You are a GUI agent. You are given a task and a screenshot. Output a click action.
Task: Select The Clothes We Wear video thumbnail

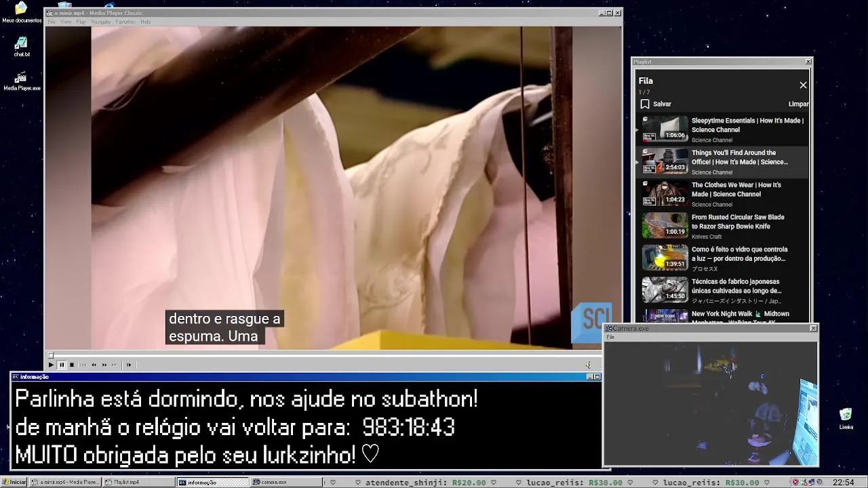[665, 192]
